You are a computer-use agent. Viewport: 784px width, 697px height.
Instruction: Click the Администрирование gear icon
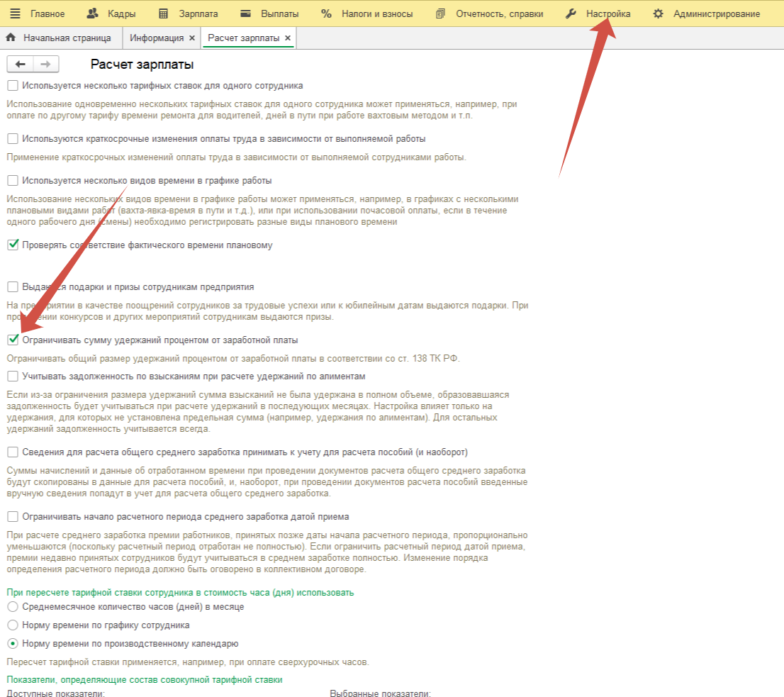(x=659, y=13)
